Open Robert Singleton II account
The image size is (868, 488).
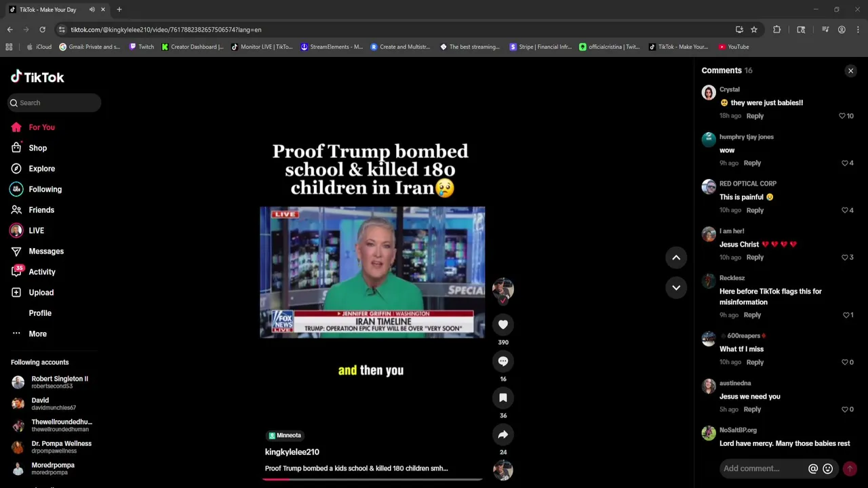click(53, 382)
